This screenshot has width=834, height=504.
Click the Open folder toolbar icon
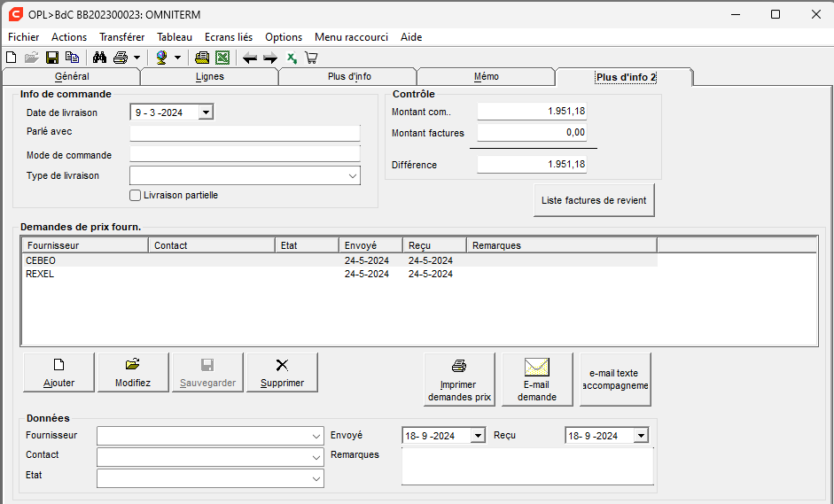tap(32, 58)
